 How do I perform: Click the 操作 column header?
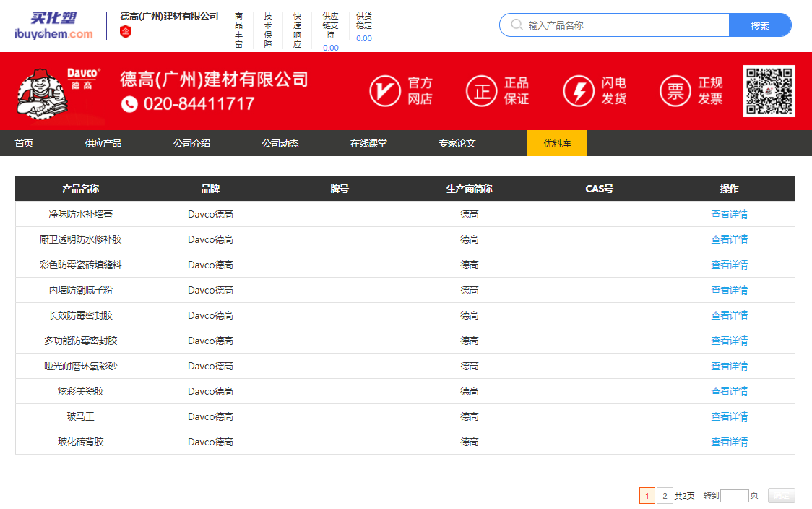click(x=729, y=189)
